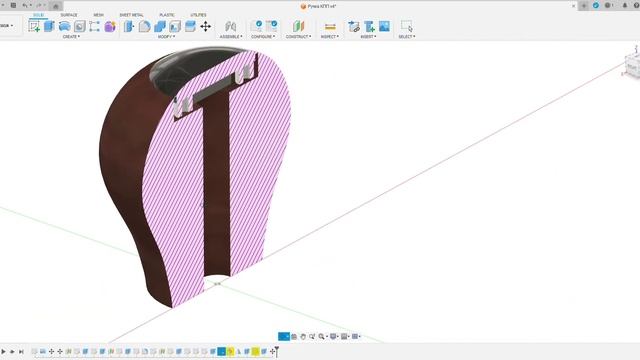Click the Redo arrow
The height and width of the screenshot is (360, 640).
(x=40, y=6)
